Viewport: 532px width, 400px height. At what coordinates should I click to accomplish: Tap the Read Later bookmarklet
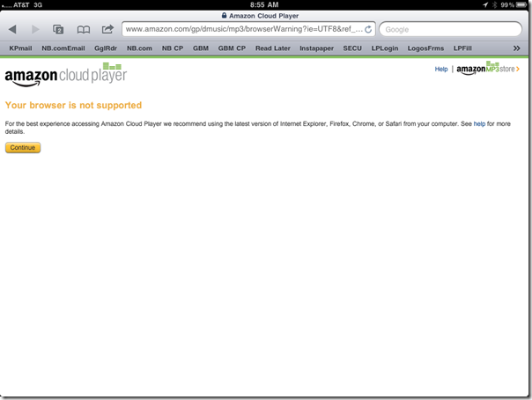click(273, 48)
